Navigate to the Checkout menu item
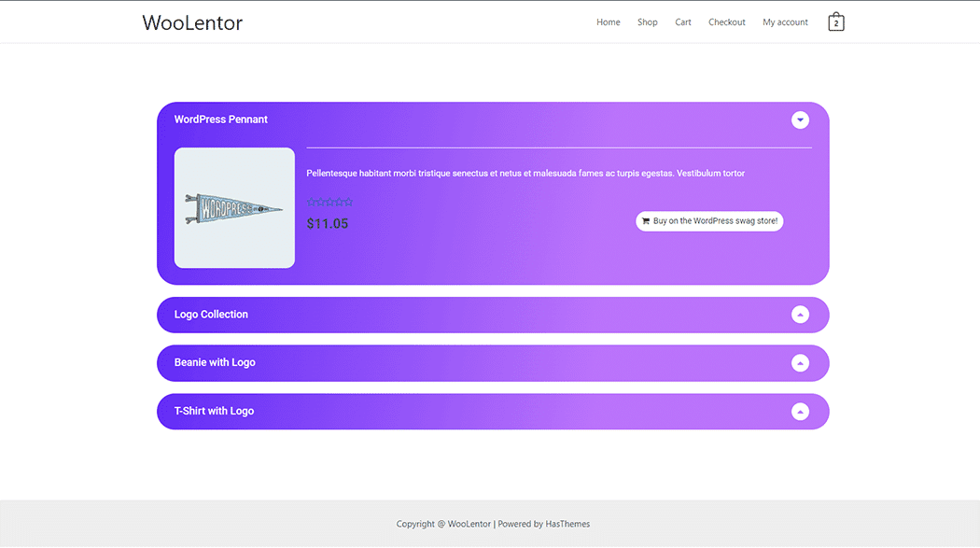This screenshot has height=548, width=980. coord(726,21)
